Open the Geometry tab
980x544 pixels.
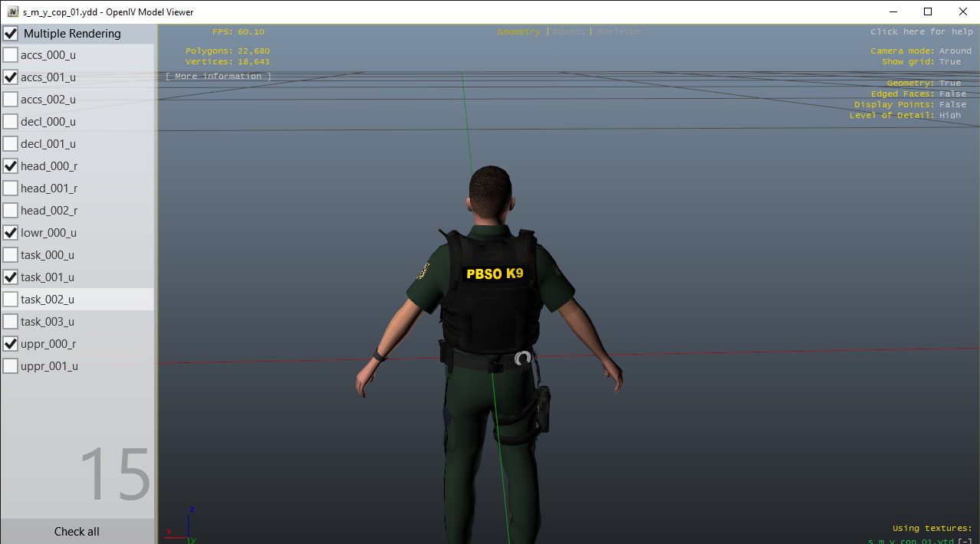pyautogui.click(x=518, y=32)
